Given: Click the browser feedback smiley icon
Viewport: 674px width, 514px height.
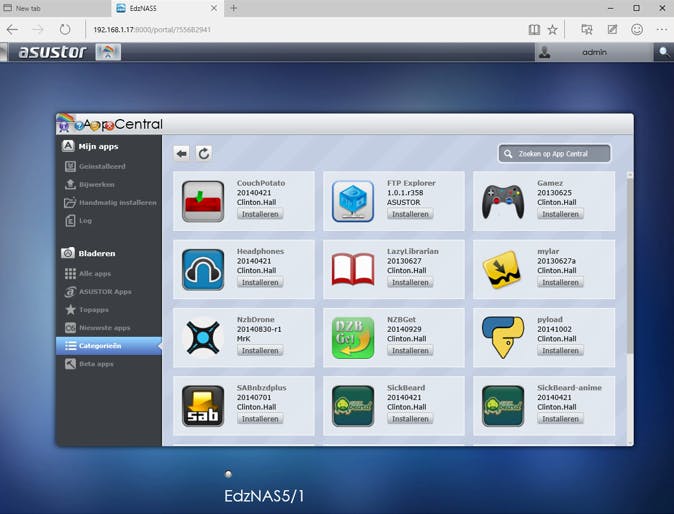Looking at the screenshot, I should (x=637, y=30).
